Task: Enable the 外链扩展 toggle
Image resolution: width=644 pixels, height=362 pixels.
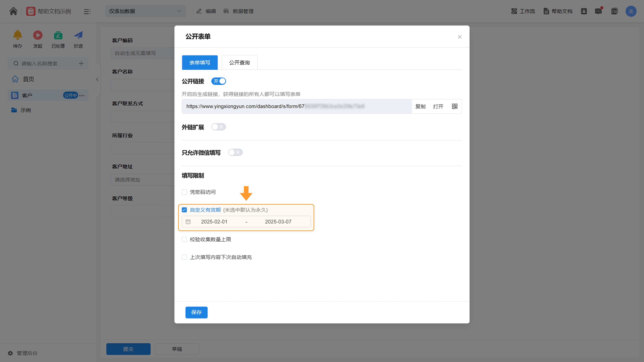Action: [219, 127]
